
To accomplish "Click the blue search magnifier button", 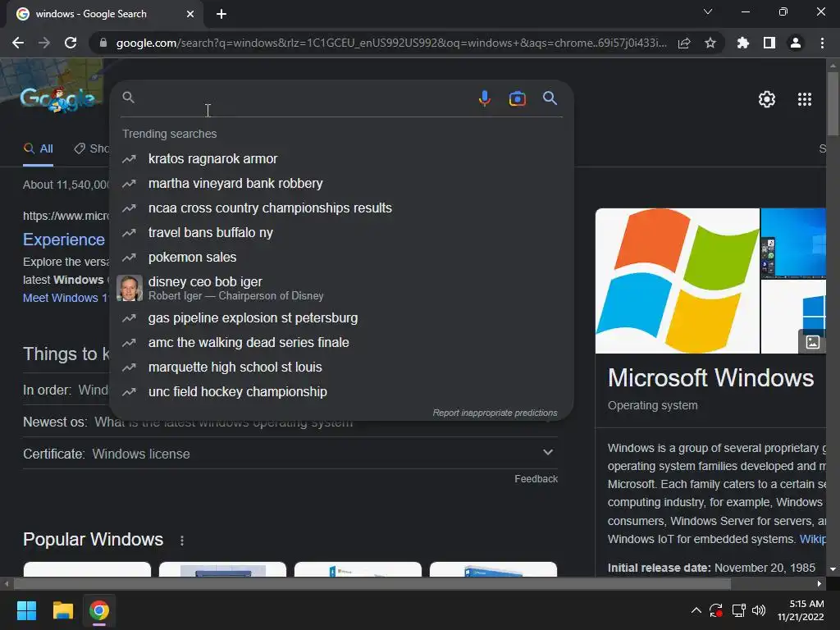I will 550,98.
